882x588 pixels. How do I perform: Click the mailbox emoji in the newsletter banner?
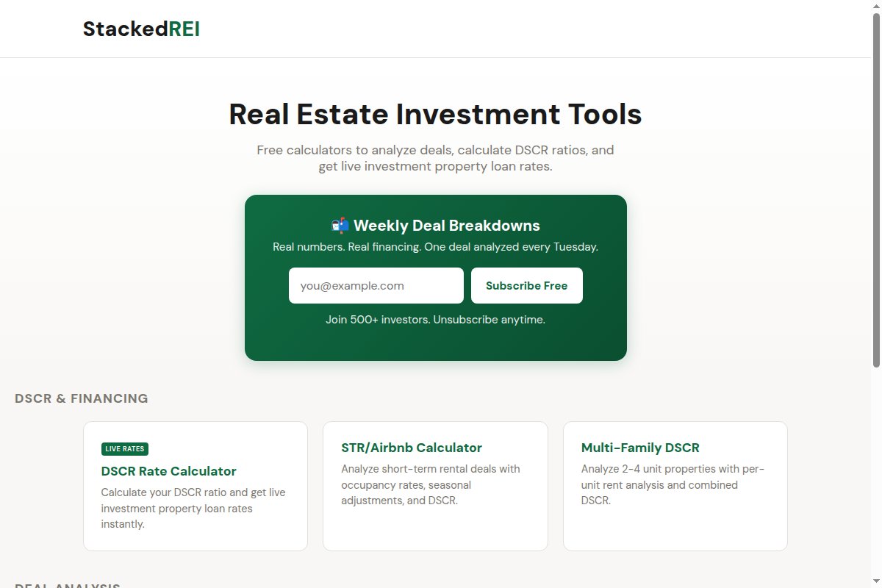(340, 225)
